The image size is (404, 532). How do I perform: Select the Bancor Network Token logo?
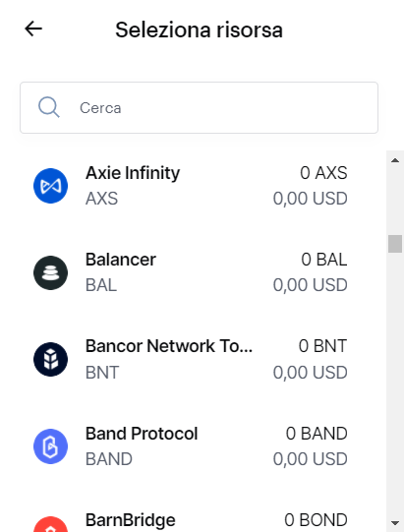click(x=50, y=359)
